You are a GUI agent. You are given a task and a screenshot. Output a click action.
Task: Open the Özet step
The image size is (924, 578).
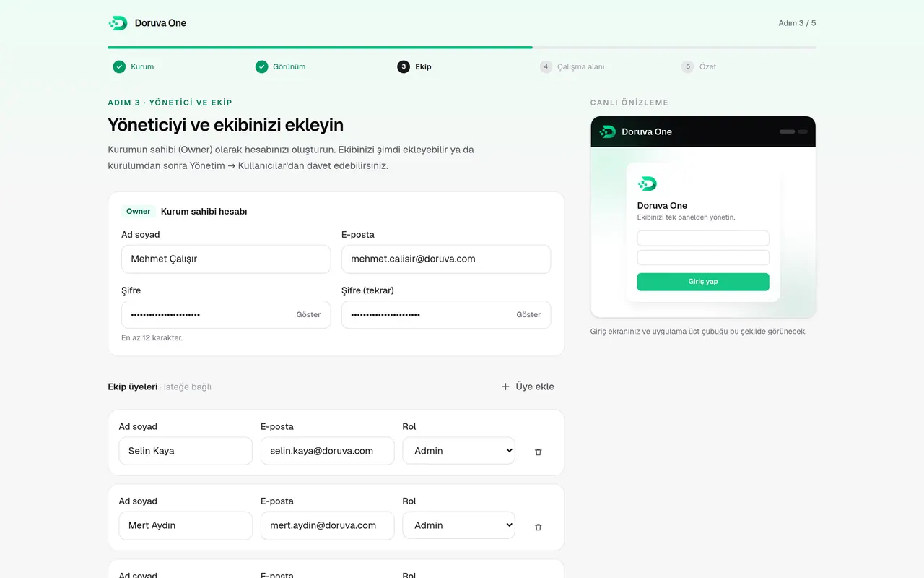point(699,66)
